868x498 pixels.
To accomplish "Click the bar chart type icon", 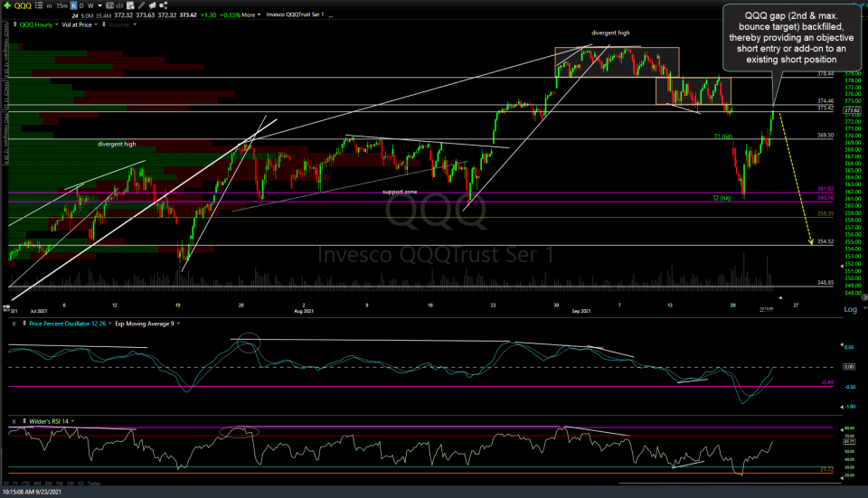I will tap(119, 5).
